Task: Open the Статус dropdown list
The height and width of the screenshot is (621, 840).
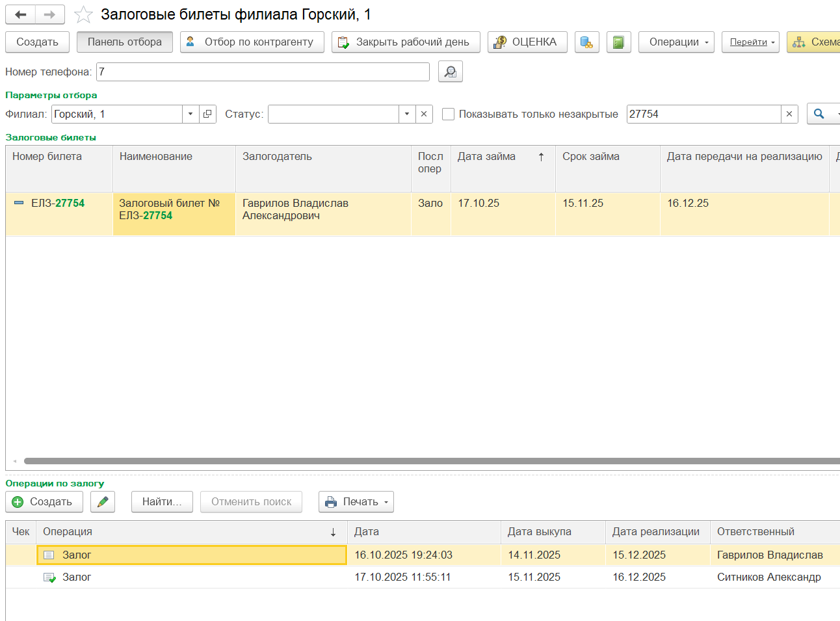Action: (x=406, y=114)
